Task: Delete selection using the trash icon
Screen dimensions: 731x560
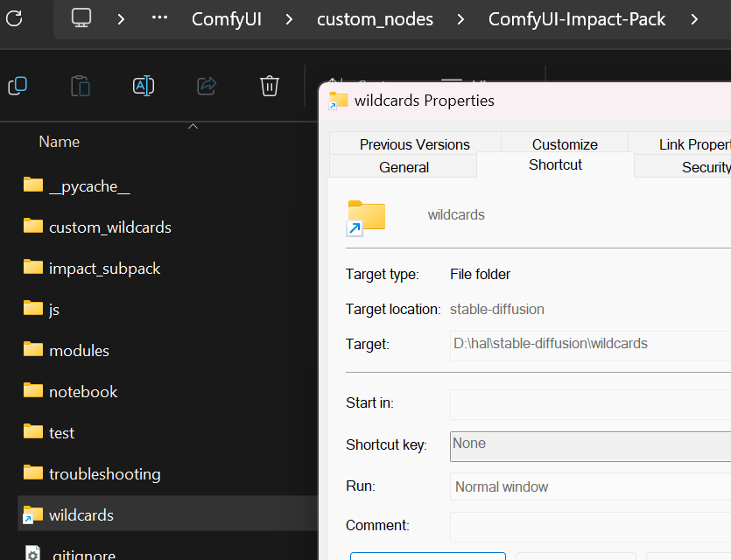Action: (x=269, y=86)
